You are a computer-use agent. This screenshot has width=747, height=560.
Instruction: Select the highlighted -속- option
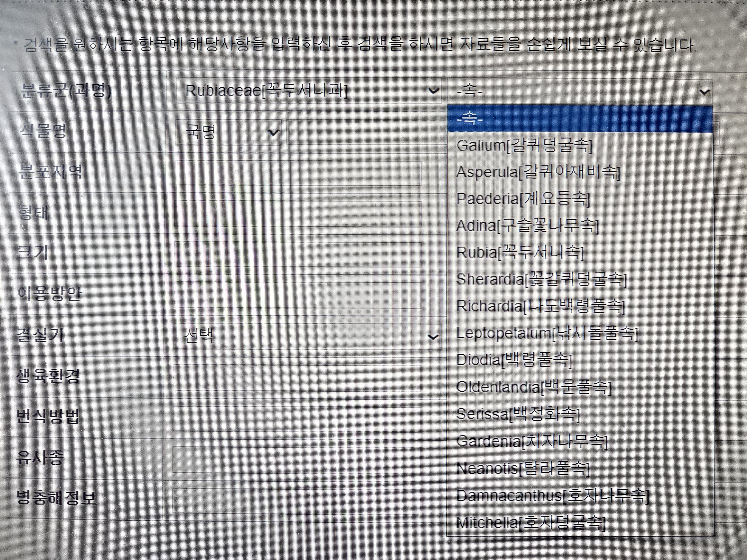(580, 119)
